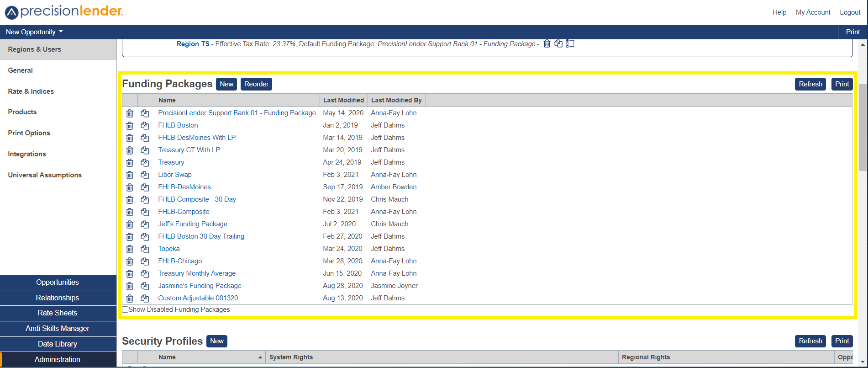Screen dimensions: 868x368
Task: Print the Security Profiles list
Action: click(842, 341)
